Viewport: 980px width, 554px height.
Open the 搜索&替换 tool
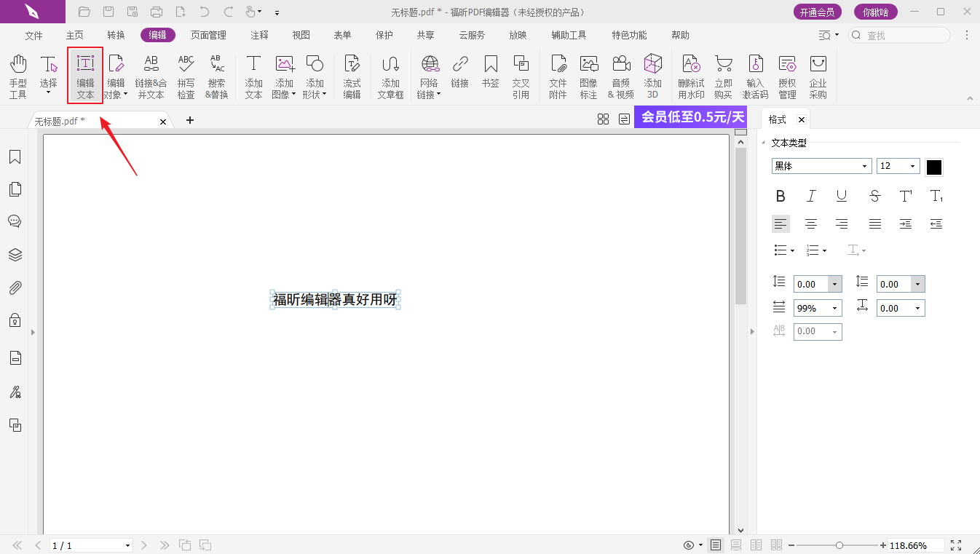point(216,76)
